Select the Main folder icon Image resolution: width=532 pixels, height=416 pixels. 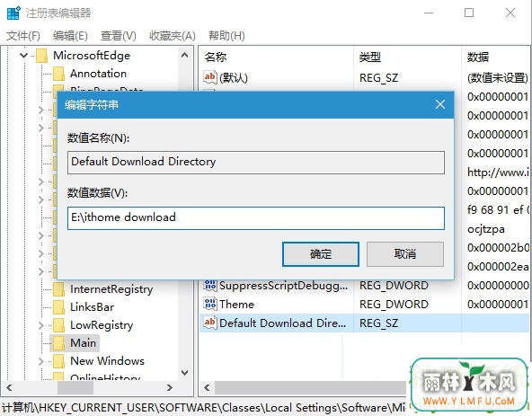pyautogui.click(x=59, y=343)
